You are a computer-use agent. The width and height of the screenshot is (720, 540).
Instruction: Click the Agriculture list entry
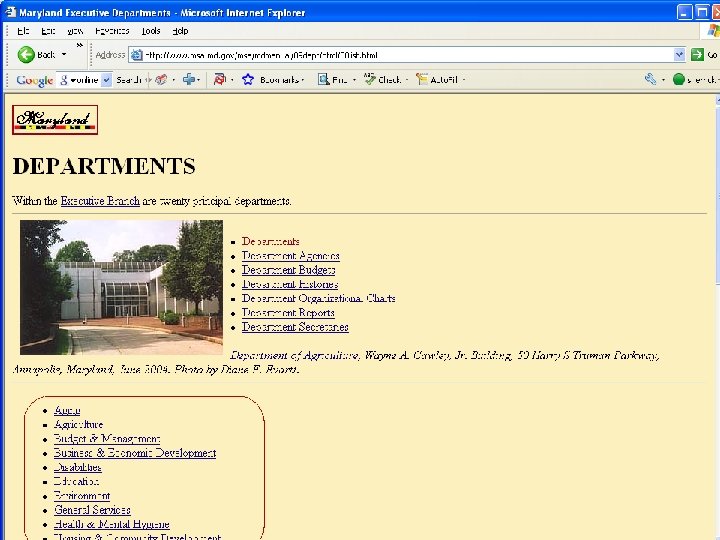[x=79, y=424]
